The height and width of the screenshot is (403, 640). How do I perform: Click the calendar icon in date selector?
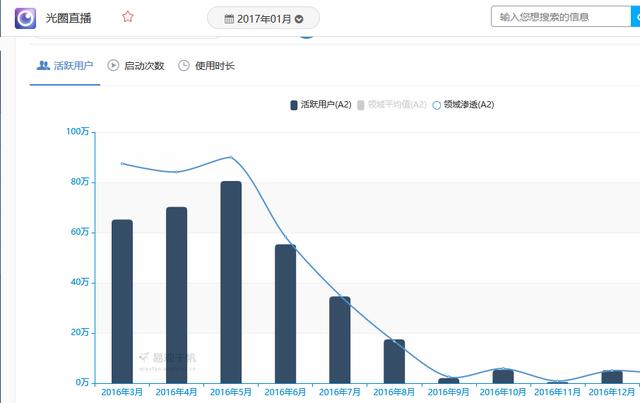click(x=229, y=19)
